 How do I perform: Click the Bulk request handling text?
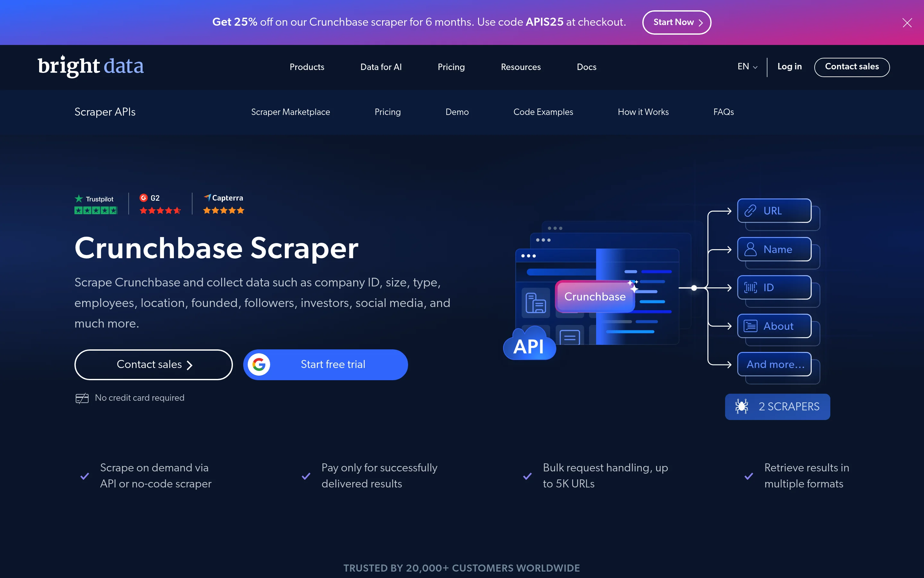[x=605, y=476]
